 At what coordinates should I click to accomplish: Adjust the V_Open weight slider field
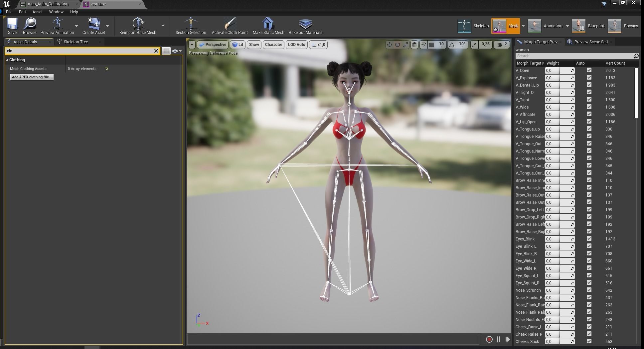point(560,70)
